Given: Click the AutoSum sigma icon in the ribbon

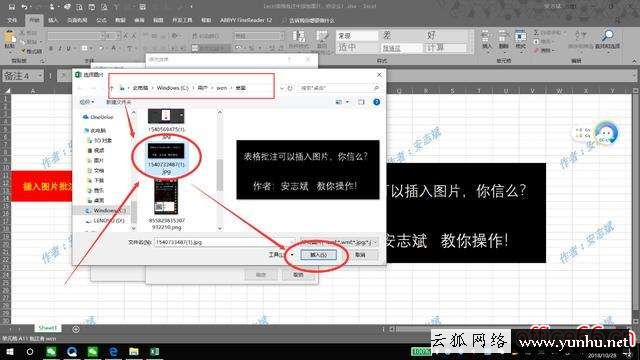Looking at the screenshot, I should (x=536, y=32).
